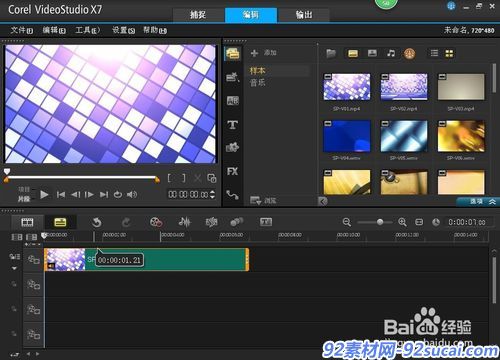The image size is (500, 360).
Task: Play the preview
Action: coord(44,194)
